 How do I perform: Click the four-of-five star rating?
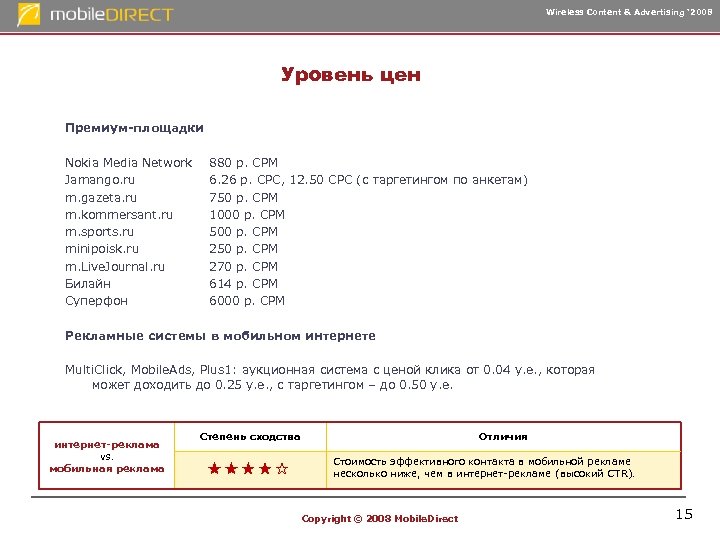point(248,469)
